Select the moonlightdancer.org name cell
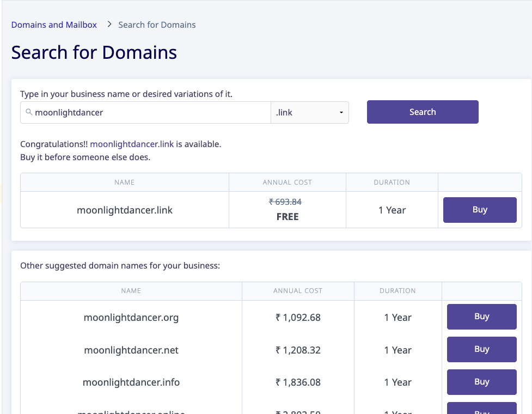 click(x=131, y=318)
